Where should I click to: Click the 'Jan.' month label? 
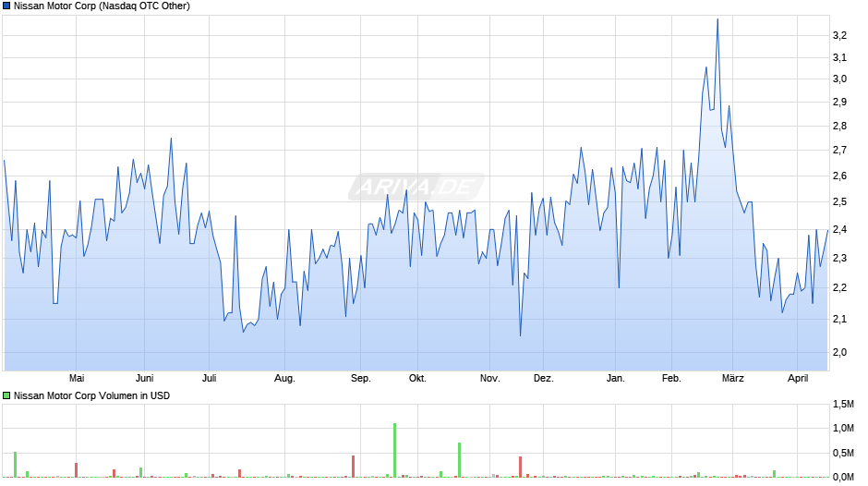616,378
